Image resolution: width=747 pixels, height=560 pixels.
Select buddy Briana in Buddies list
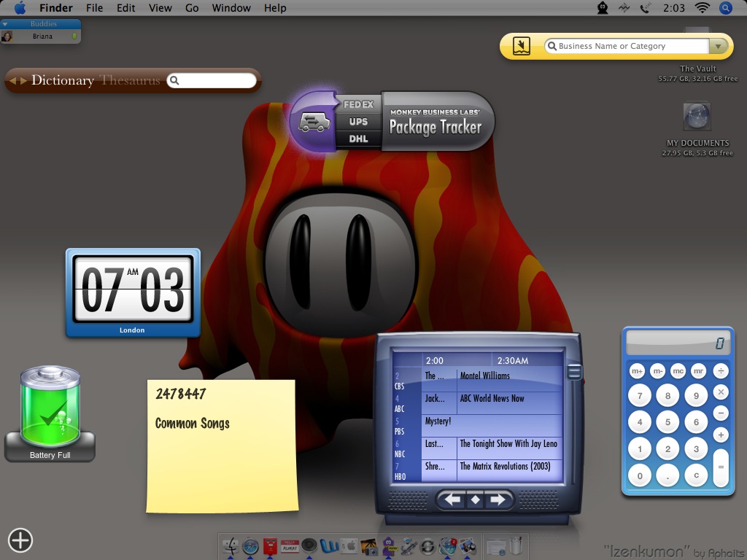coord(41,36)
